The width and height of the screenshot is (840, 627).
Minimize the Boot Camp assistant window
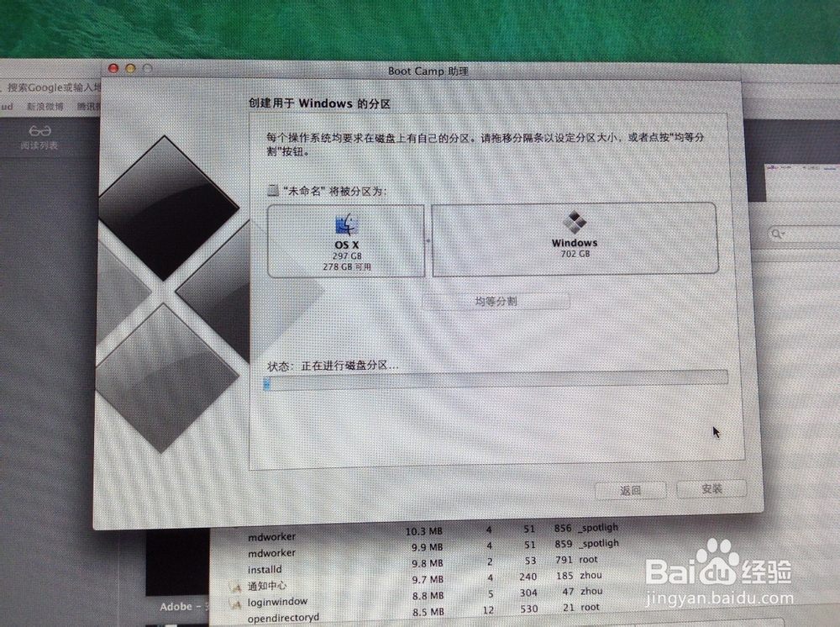(130, 68)
